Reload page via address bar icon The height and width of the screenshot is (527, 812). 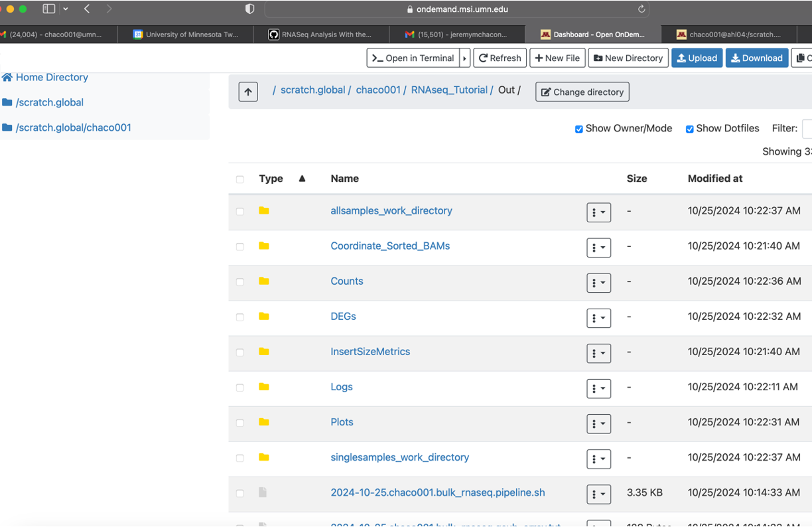[642, 9]
